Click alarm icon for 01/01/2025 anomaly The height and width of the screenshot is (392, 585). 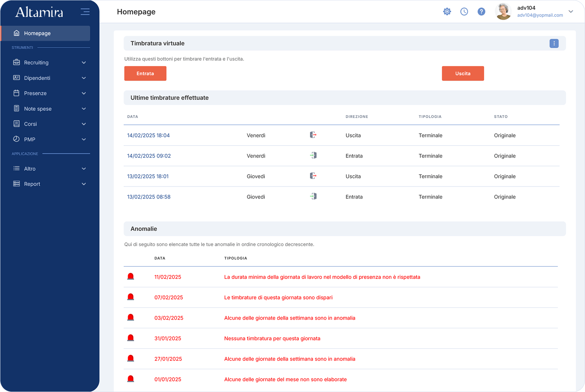(x=131, y=379)
